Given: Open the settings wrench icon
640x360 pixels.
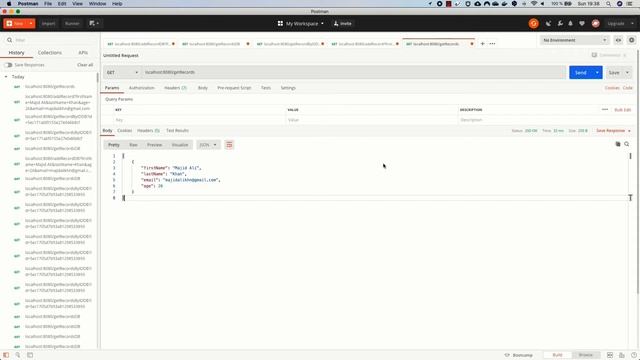Looking at the screenshot, I should pyautogui.click(x=560, y=24).
